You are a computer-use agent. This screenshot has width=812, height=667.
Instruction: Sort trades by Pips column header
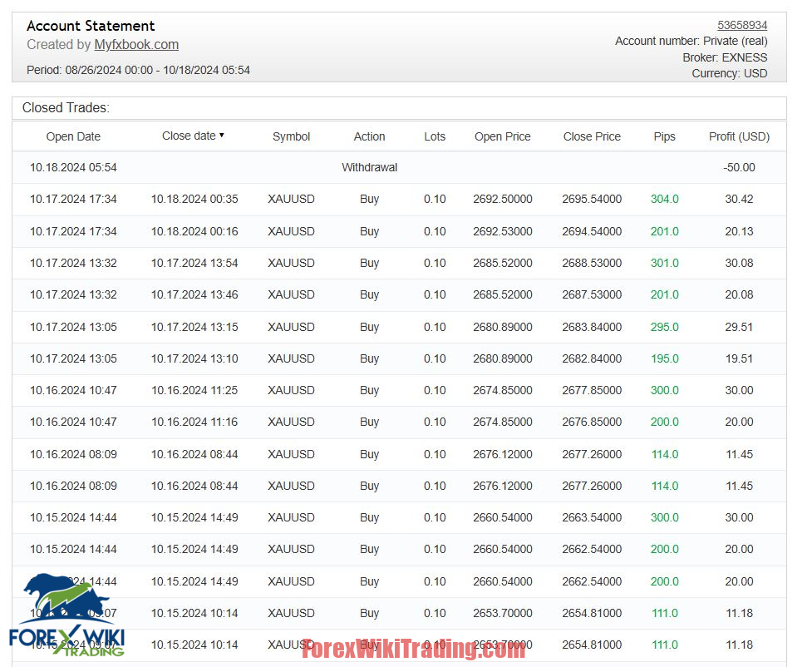click(664, 136)
